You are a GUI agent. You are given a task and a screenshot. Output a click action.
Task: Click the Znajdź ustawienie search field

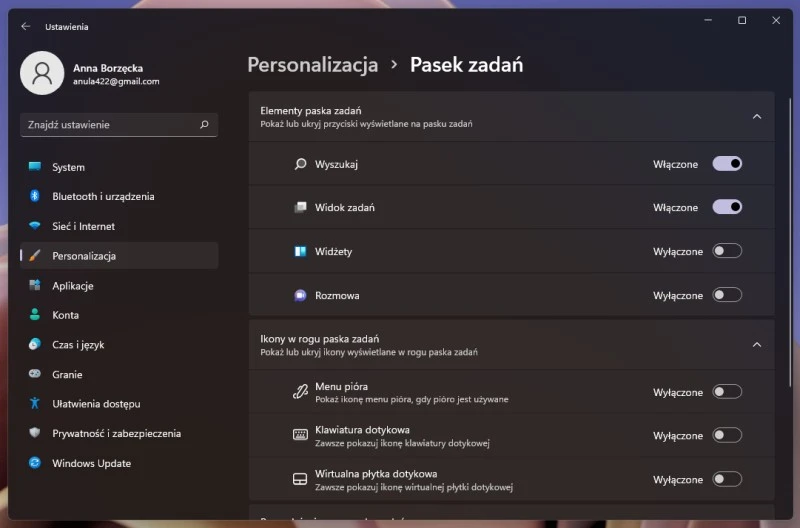tap(110, 125)
